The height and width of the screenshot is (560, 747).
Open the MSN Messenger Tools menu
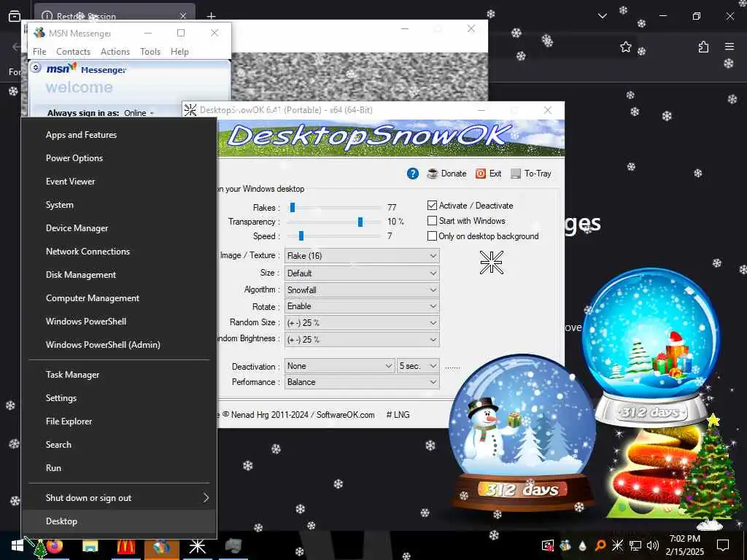[x=150, y=52]
